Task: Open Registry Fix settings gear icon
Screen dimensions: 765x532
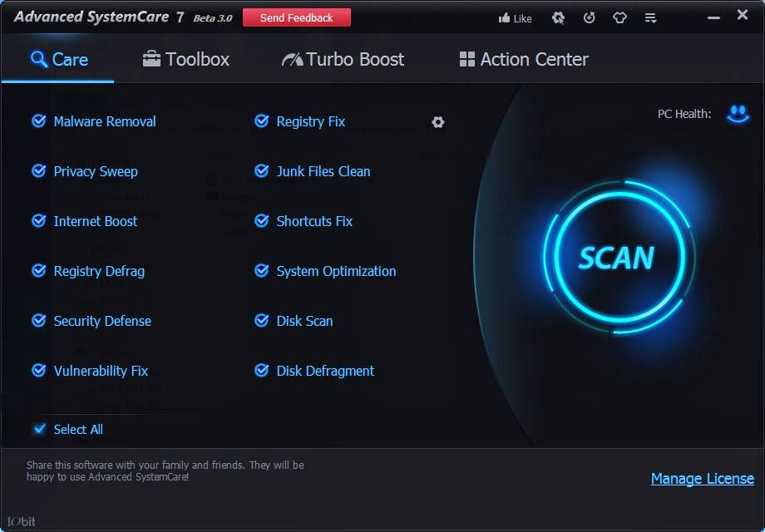Action: point(438,122)
